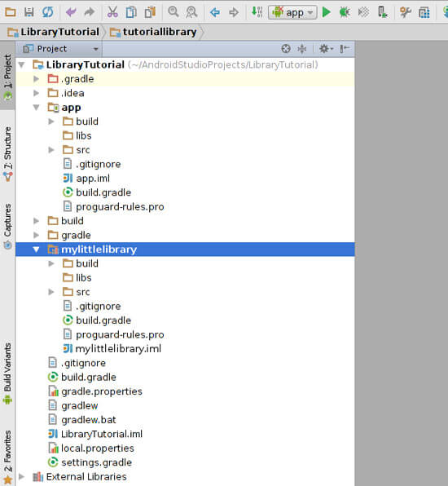Click the Synchronize toolbar icon
Screen dimensions: 448x486
pos(48,12)
